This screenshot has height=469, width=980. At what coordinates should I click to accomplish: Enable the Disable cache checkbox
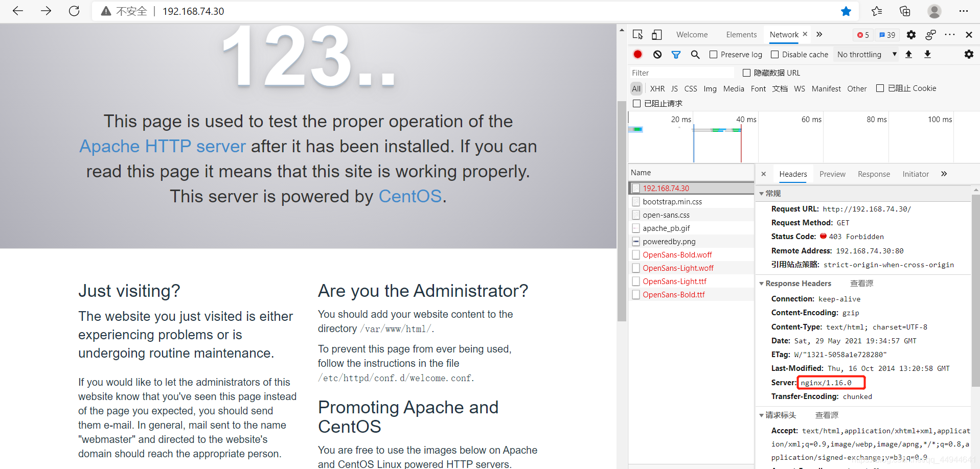pyautogui.click(x=774, y=54)
